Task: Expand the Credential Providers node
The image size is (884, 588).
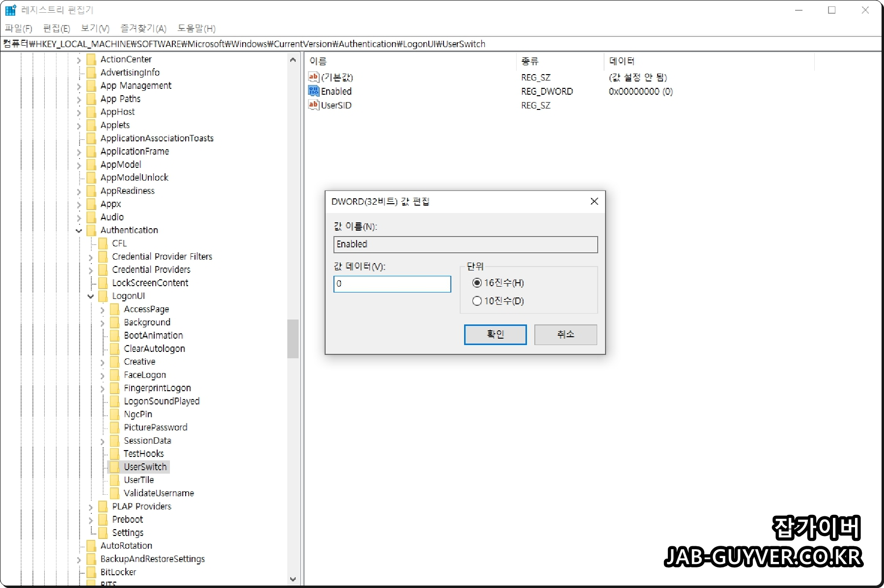Action: [90, 270]
